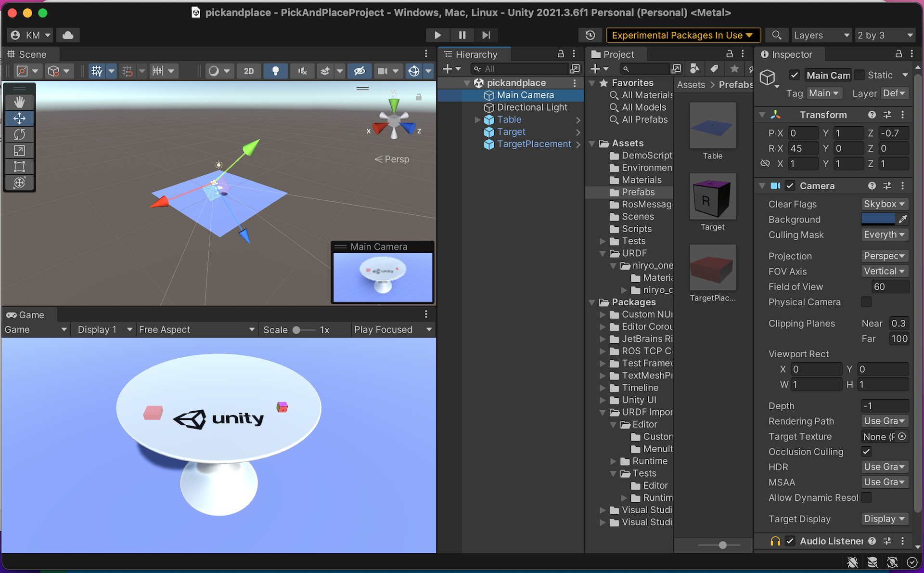Select the combined Transform tool

pos(19,182)
